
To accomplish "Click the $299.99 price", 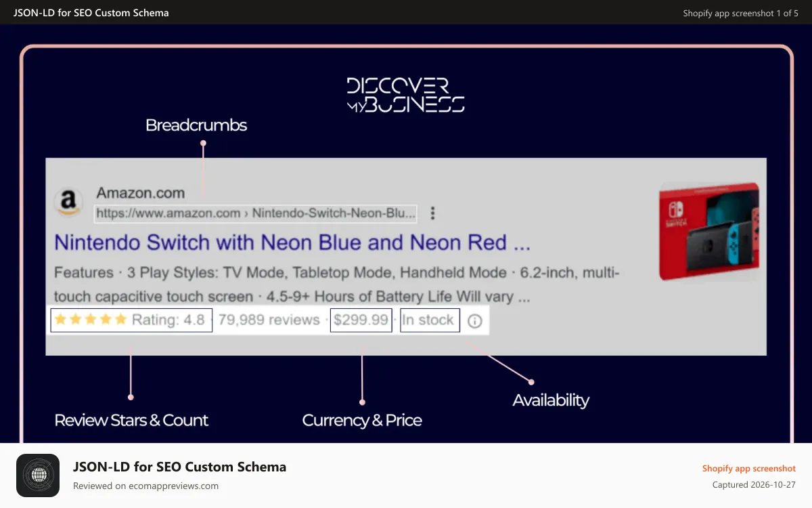I will pos(361,320).
